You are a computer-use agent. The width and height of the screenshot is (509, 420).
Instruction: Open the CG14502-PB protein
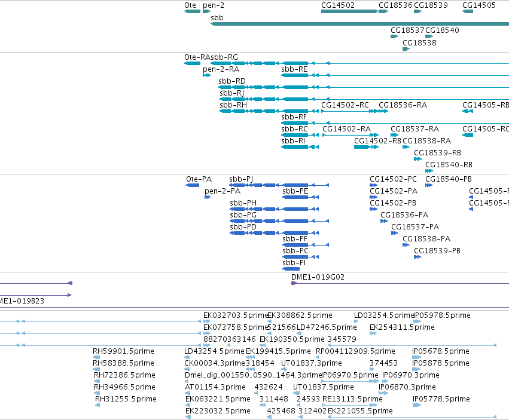373,209
